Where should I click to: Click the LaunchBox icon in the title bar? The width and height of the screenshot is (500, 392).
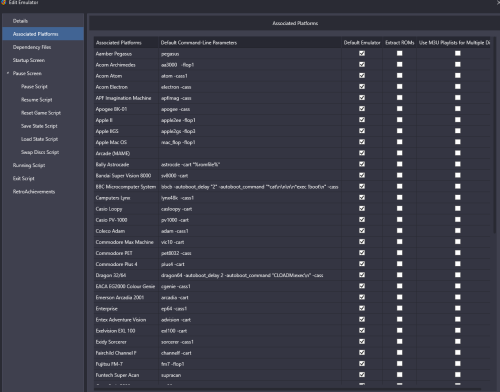tap(4, 2)
